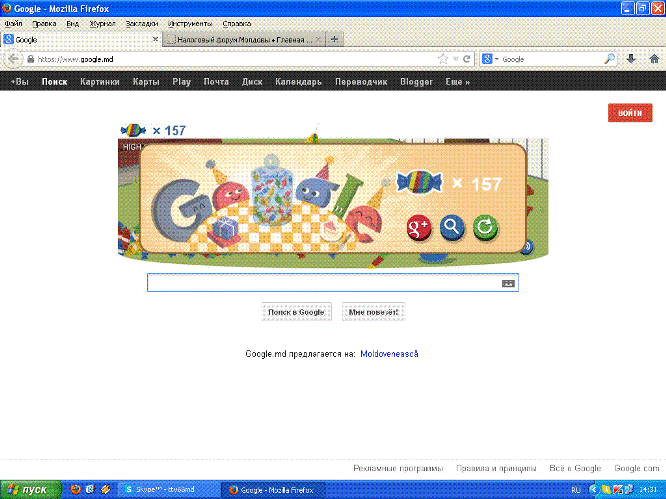Go back with the Firefox back arrow
Viewport: 666px width, 499px height.
pyautogui.click(x=13, y=59)
